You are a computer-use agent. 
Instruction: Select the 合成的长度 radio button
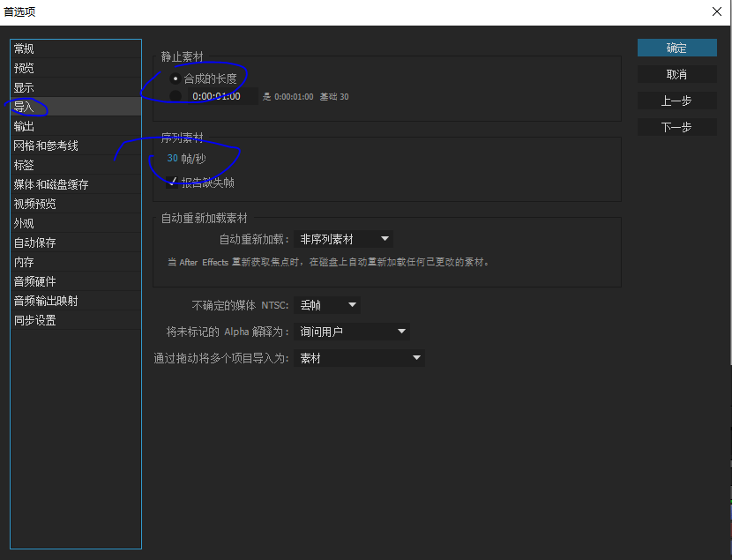[x=176, y=78]
